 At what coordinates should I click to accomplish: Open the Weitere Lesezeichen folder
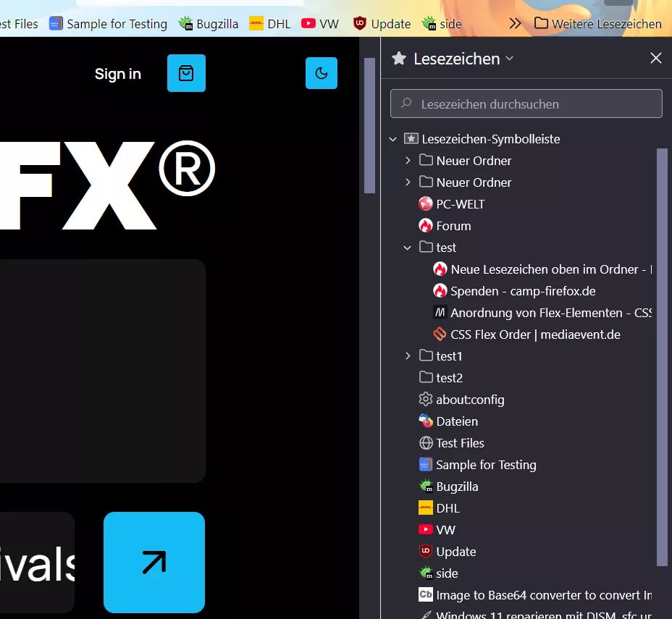click(x=598, y=24)
